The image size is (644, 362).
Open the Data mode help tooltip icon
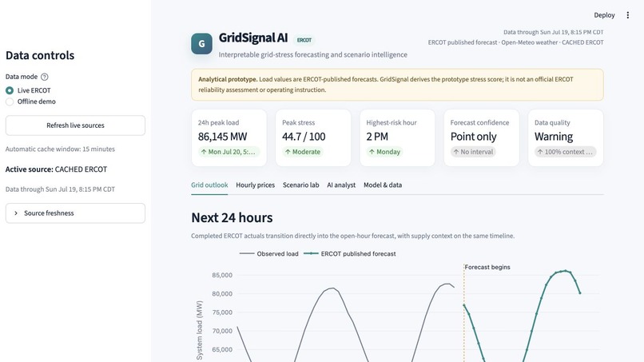(45, 77)
